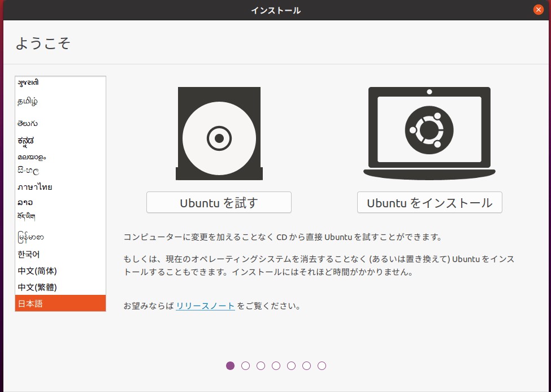Viewport: 551px width, 392px height.
Task: Select 한국어 language
Action: 60,254
